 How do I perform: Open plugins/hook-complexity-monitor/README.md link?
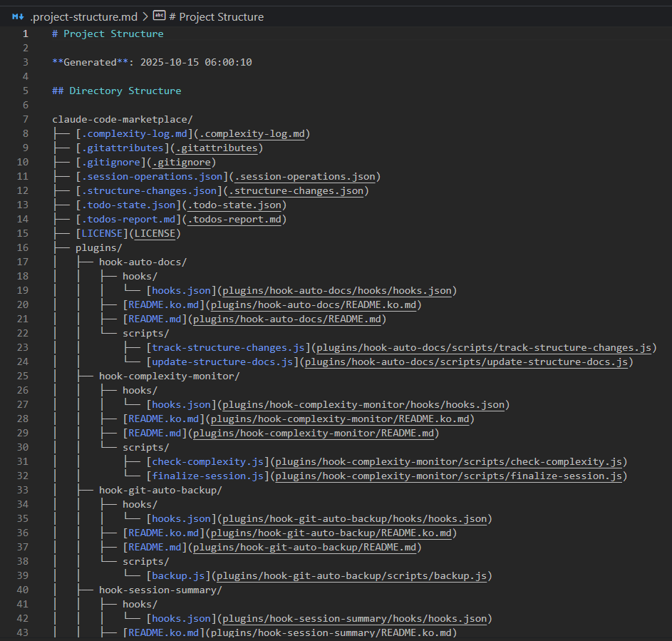[x=314, y=433]
